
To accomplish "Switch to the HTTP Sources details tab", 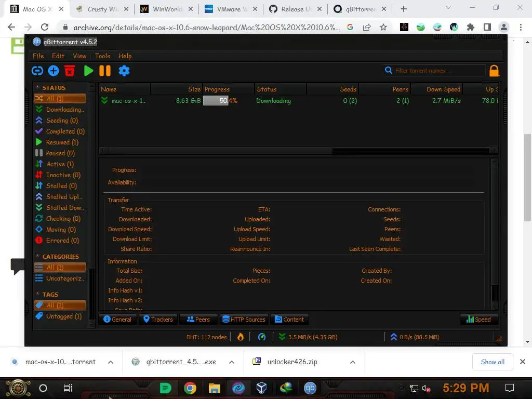I will [244, 320].
